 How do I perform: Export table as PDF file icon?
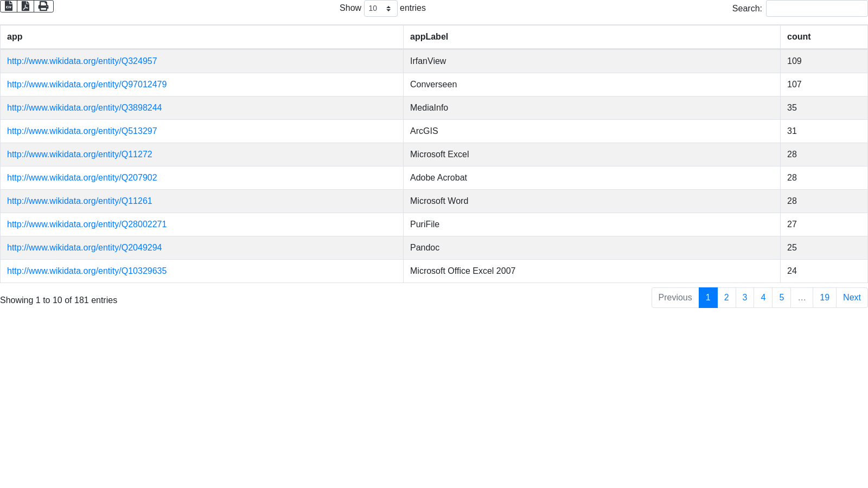tap(25, 6)
